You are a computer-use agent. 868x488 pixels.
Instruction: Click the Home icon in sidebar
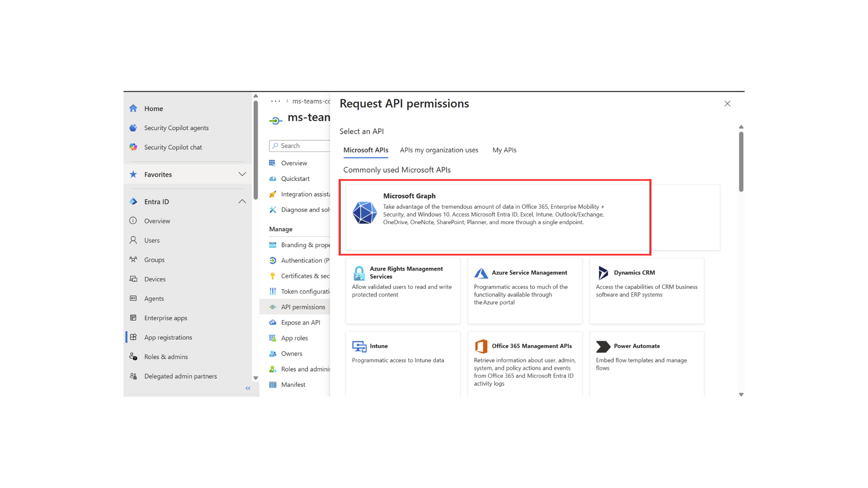pos(133,108)
